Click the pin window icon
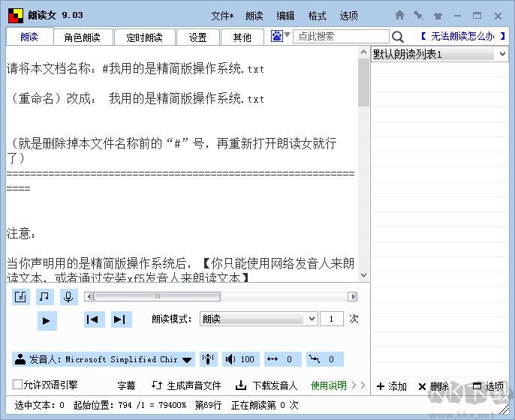This screenshot has height=420, width=515. click(x=418, y=15)
